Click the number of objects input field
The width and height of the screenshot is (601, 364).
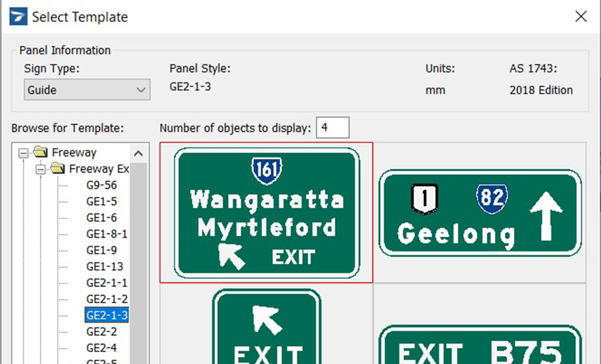coord(332,127)
